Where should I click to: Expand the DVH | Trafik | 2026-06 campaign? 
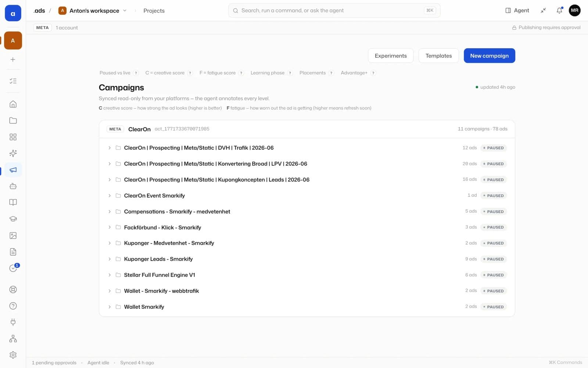(110, 148)
